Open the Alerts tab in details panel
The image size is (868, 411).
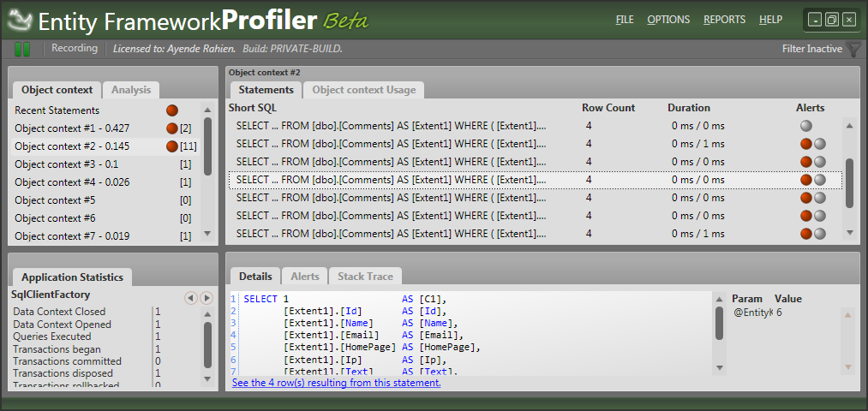[305, 276]
